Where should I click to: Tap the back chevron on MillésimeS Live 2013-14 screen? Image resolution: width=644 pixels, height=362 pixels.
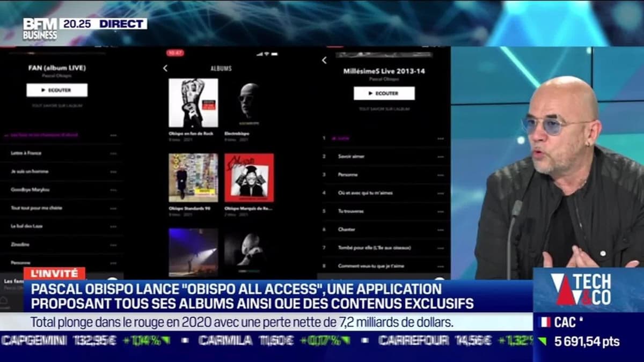[x=324, y=60]
